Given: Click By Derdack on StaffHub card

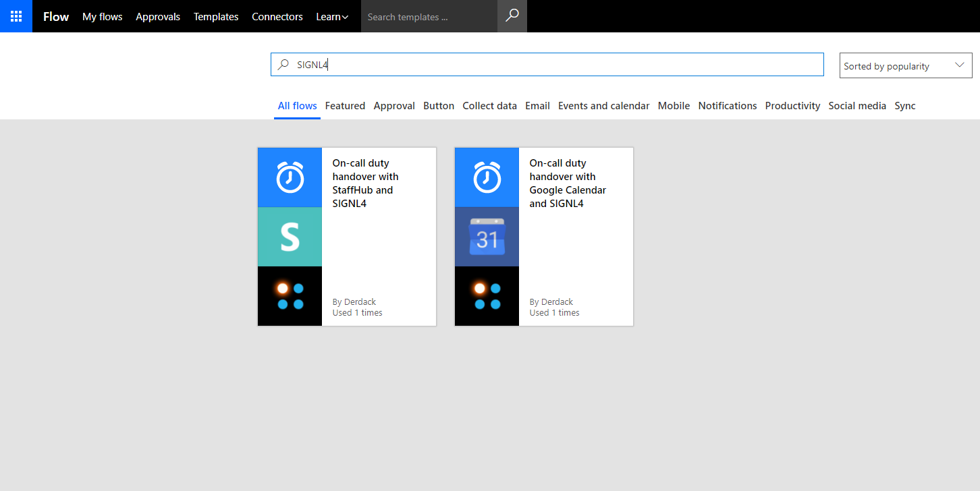Looking at the screenshot, I should tap(354, 302).
